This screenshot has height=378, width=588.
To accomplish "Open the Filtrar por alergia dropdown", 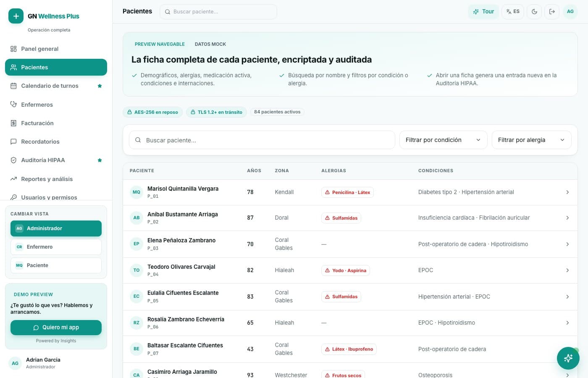I will [532, 140].
